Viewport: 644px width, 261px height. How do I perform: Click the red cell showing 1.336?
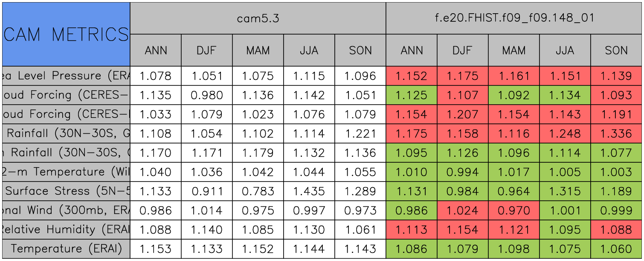click(616, 134)
